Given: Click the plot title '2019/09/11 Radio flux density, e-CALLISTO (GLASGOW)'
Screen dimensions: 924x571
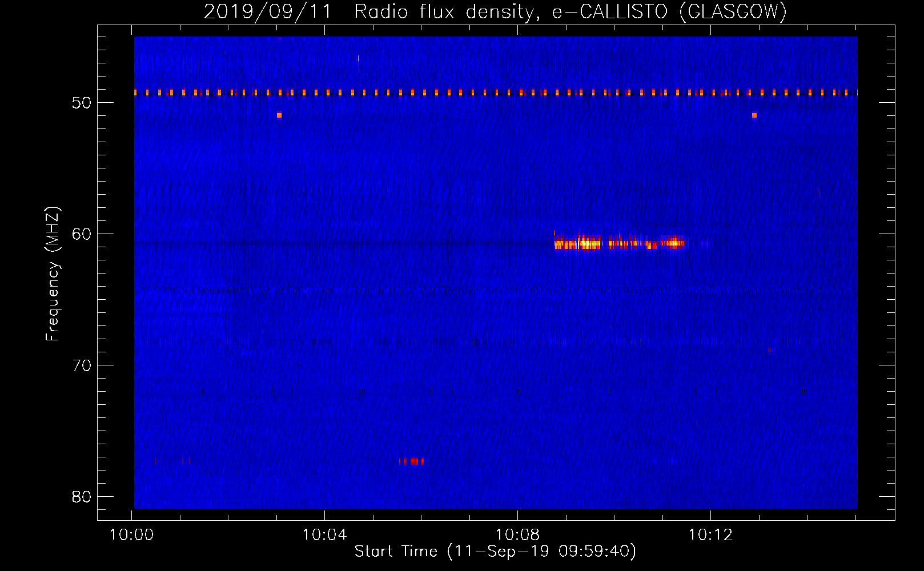Looking at the screenshot, I should [x=495, y=11].
